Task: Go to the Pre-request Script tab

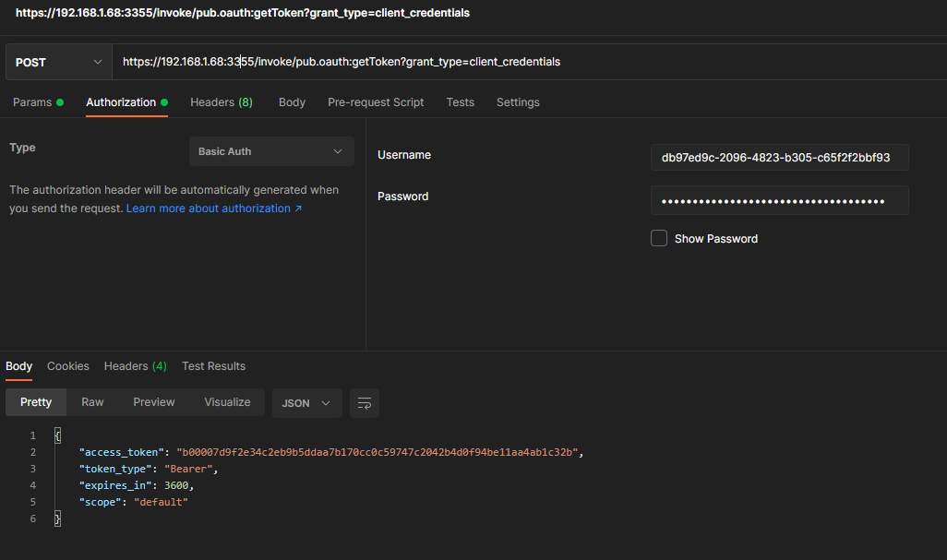Action: coord(376,102)
